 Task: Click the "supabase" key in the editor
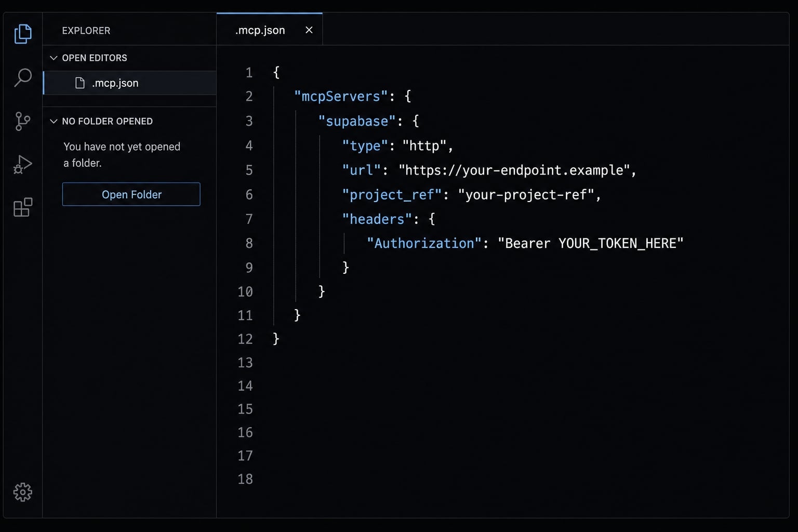357,122
